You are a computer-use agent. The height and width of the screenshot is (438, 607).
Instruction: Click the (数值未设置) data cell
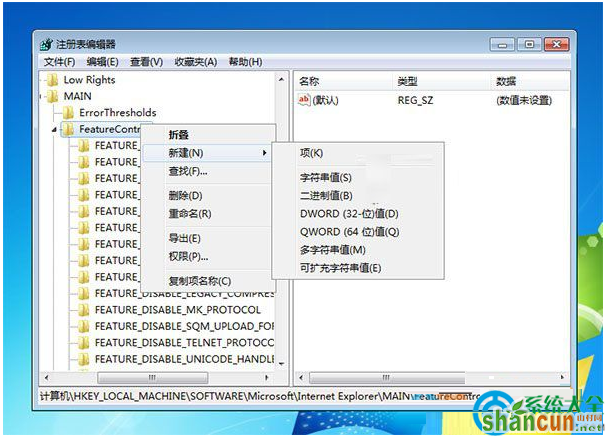(x=524, y=100)
